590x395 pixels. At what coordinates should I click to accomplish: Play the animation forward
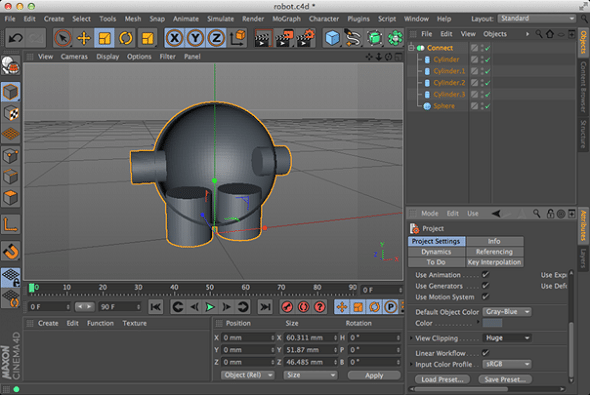tap(210, 307)
